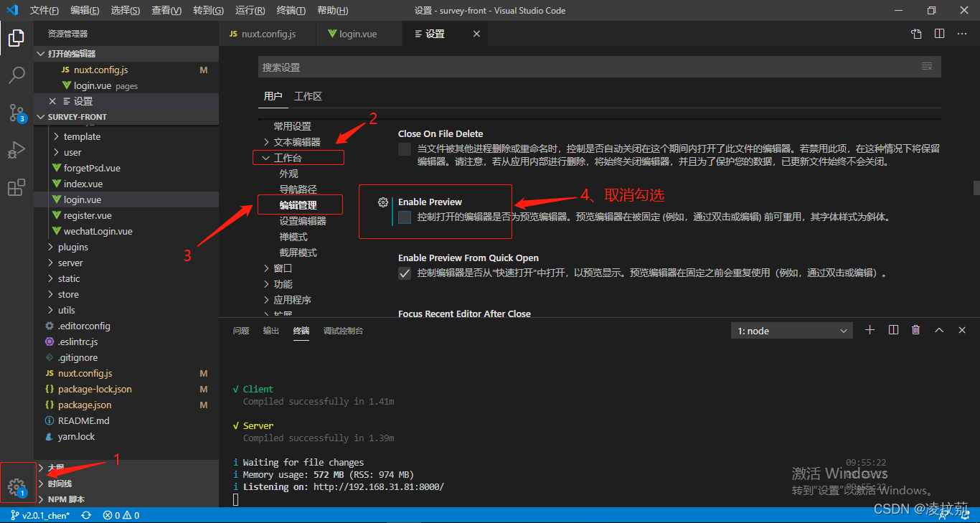The image size is (980, 523).
Task: Close the terminal panel
Action: coord(962,330)
